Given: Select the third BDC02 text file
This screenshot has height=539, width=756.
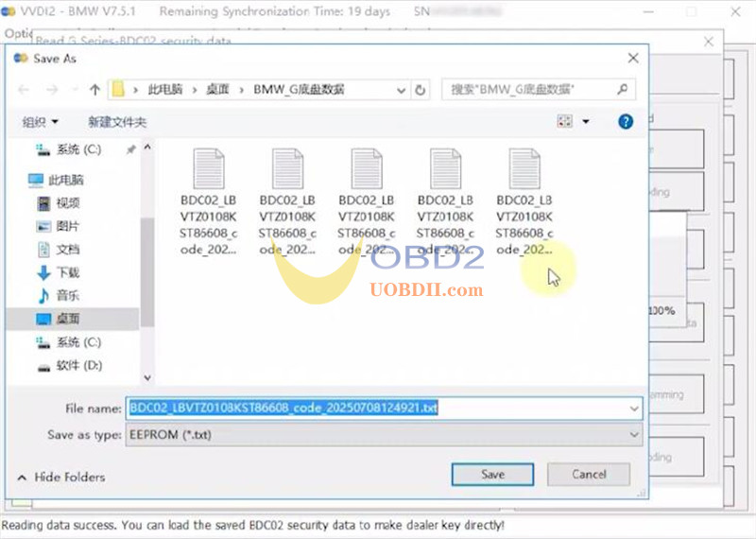Looking at the screenshot, I should point(367,202).
